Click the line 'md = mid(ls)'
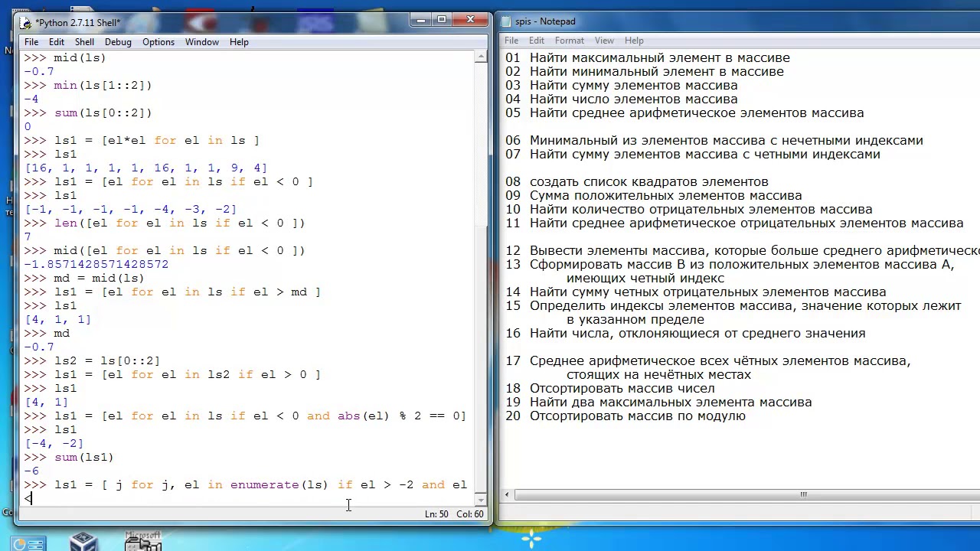This screenshot has height=551, width=980. [99, 278]
